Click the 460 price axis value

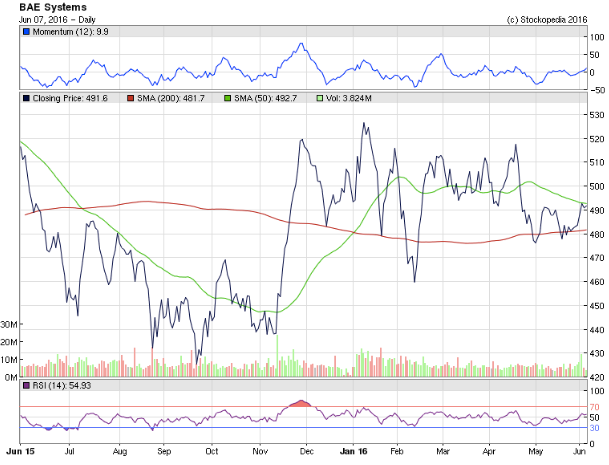coord(597,282)
